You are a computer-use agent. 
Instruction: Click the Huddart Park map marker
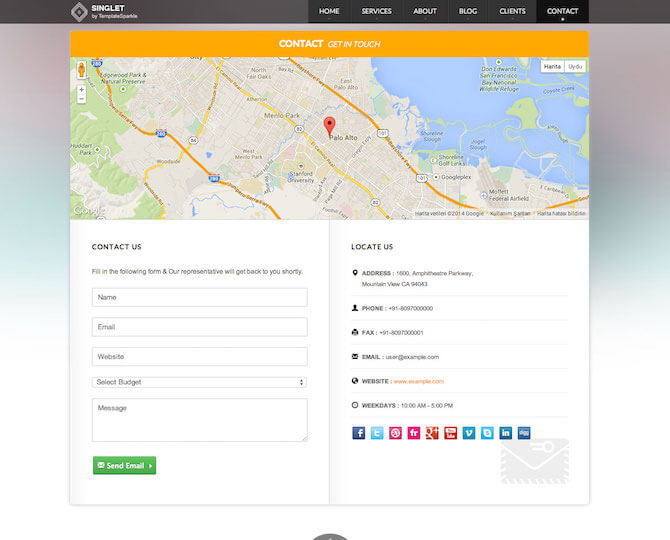(x=97, y=149)
